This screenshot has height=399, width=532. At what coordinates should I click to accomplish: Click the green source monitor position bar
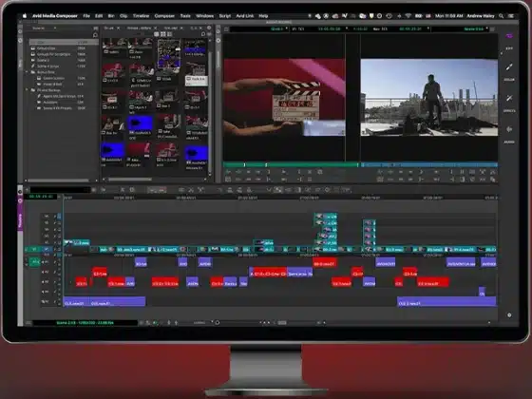pos(291,165)
